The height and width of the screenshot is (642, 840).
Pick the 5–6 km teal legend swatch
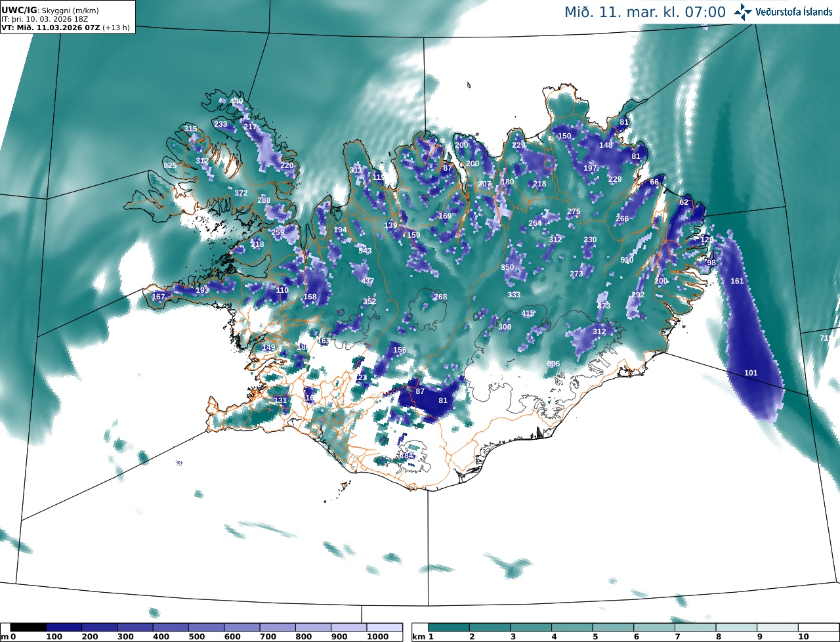[614, 628]
